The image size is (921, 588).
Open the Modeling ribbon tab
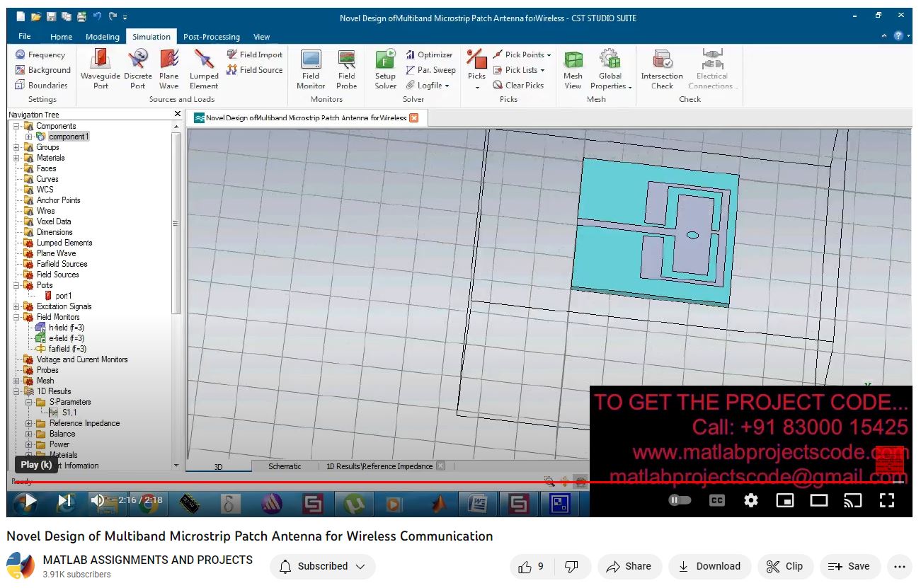coord(103,37)
